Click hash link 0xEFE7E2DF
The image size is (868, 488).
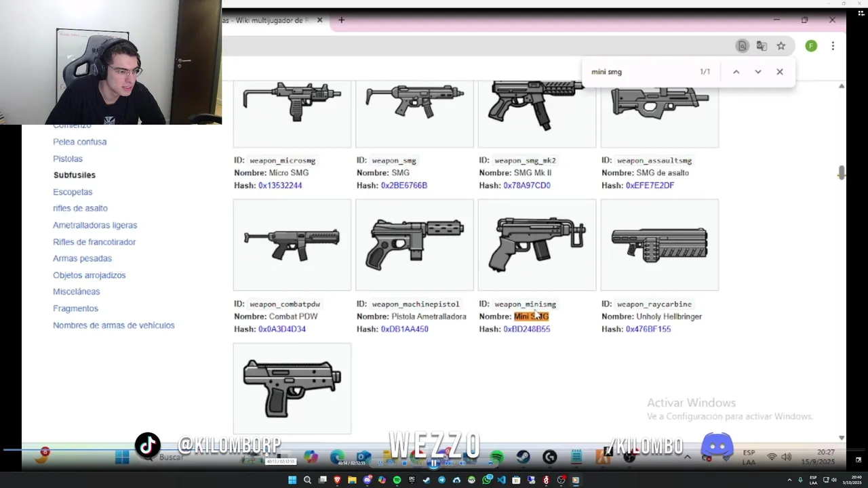click(x=650, y=185)
